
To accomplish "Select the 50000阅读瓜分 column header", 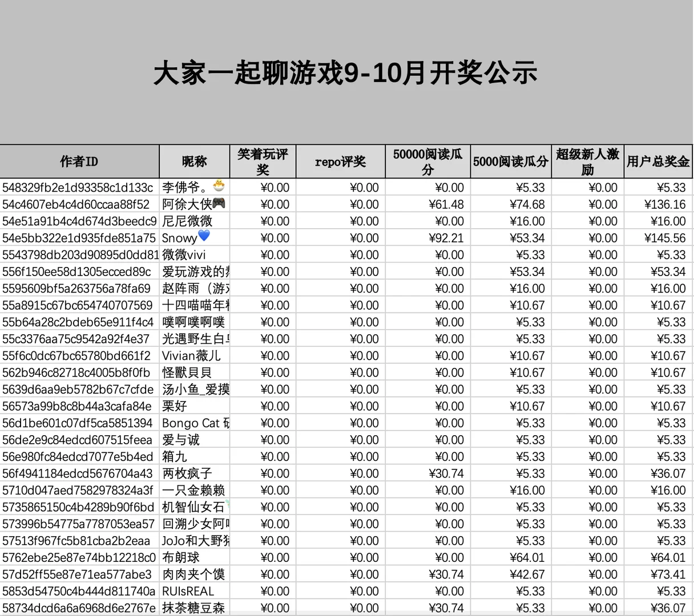I will tap(427, 161).
